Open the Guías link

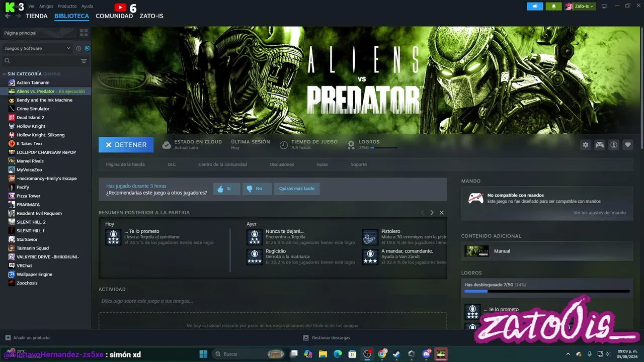[x=322, y=164]
